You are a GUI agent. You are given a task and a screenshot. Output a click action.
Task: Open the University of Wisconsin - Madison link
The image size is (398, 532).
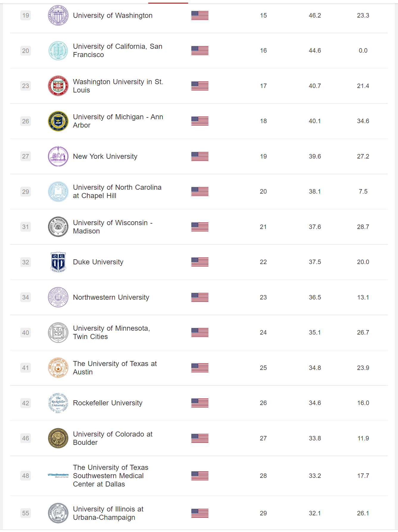click(113, 227)
